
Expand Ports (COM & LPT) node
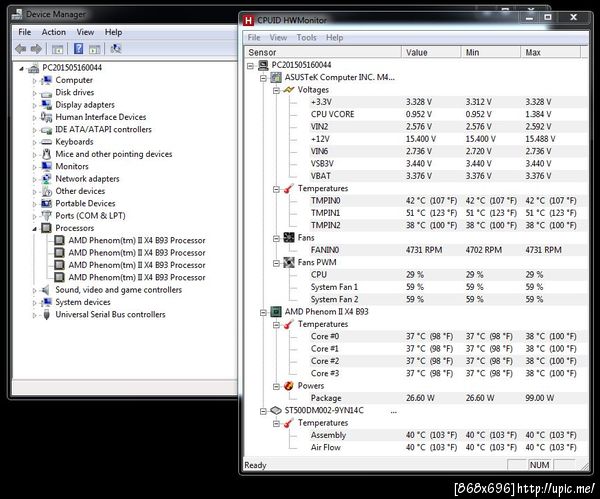coord(34,217)
